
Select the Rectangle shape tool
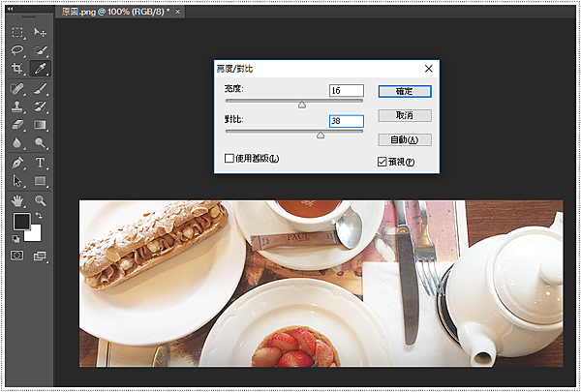40,181
